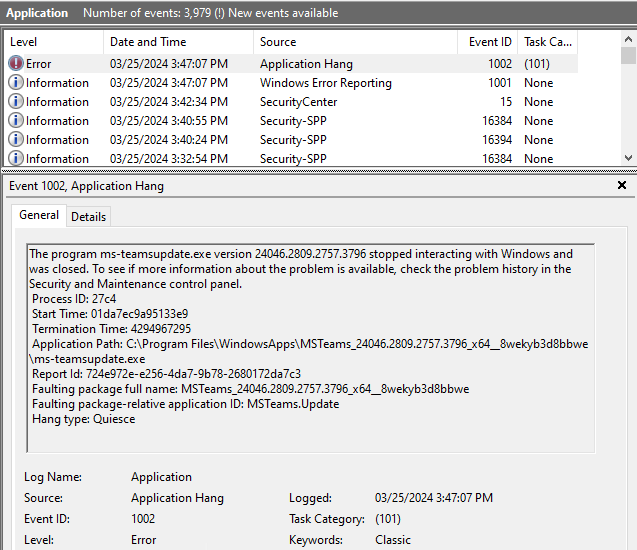Click the event list scroll down arrow
The height and width of the screenshot is (550, 637).
coord(628,158)
